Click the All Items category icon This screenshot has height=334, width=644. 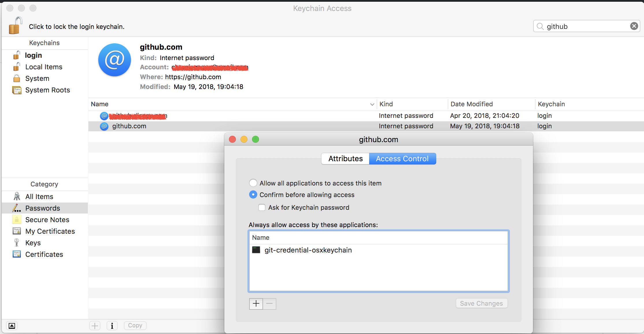point(16,196)
